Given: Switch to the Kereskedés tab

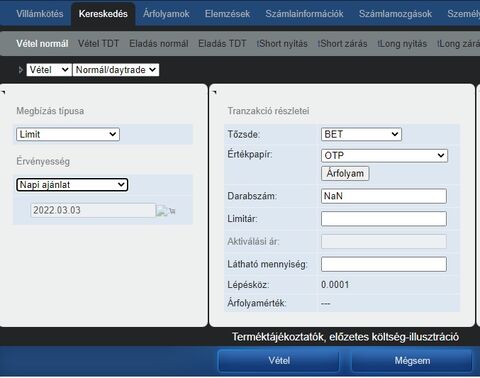Looking at the screenshot, I should 103,14.
